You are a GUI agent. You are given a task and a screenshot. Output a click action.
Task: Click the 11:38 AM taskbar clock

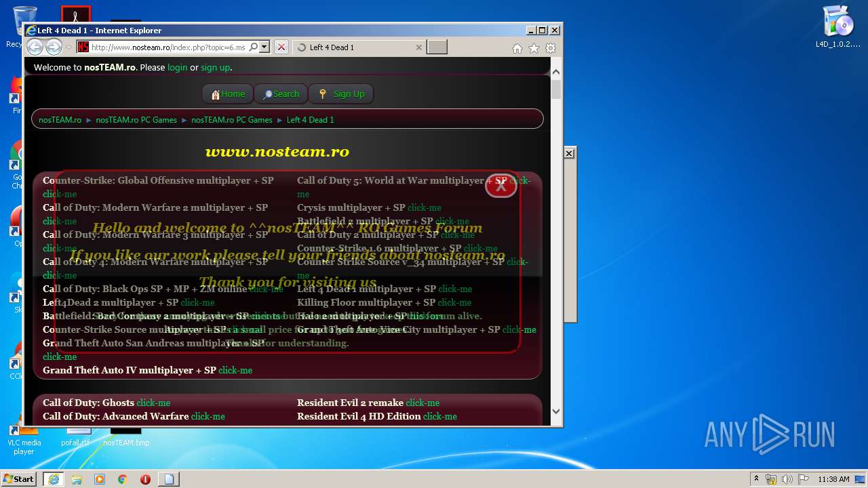[833, 479]
